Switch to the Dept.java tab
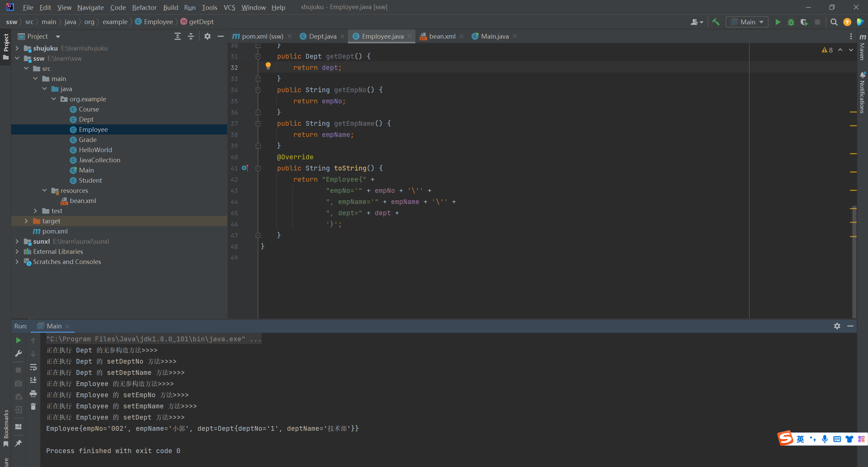 pos(322,36)
